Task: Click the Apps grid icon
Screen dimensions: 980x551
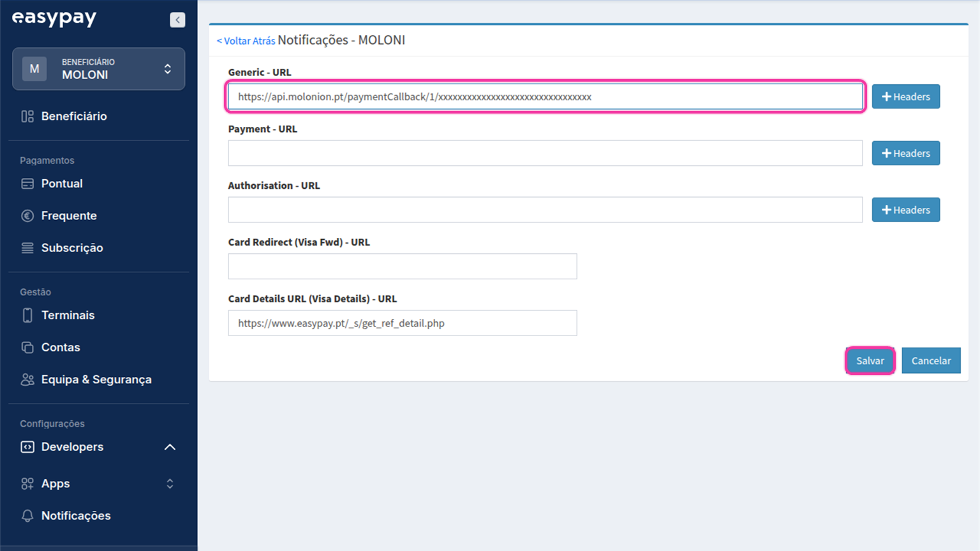Action: pos(27,484)
